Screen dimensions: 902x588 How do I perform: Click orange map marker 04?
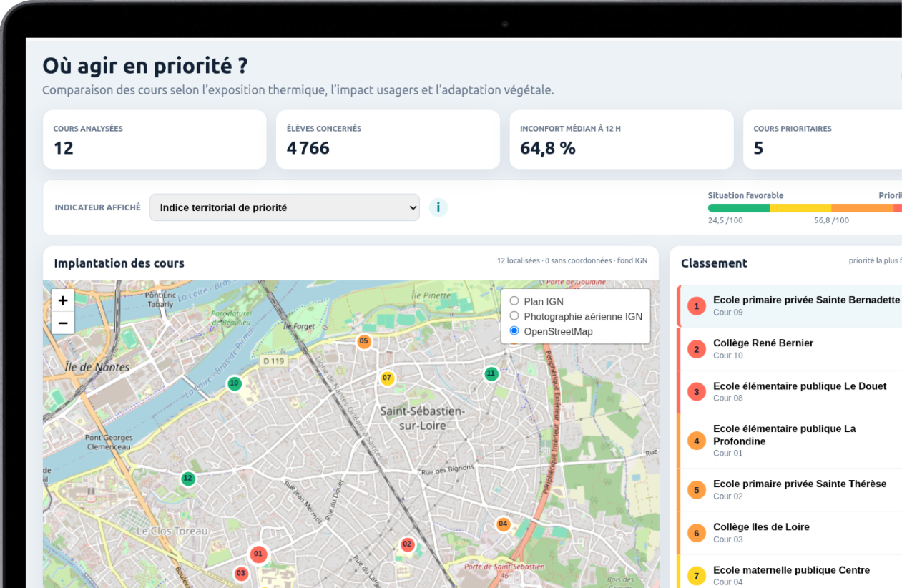click(x=503, y=524)
